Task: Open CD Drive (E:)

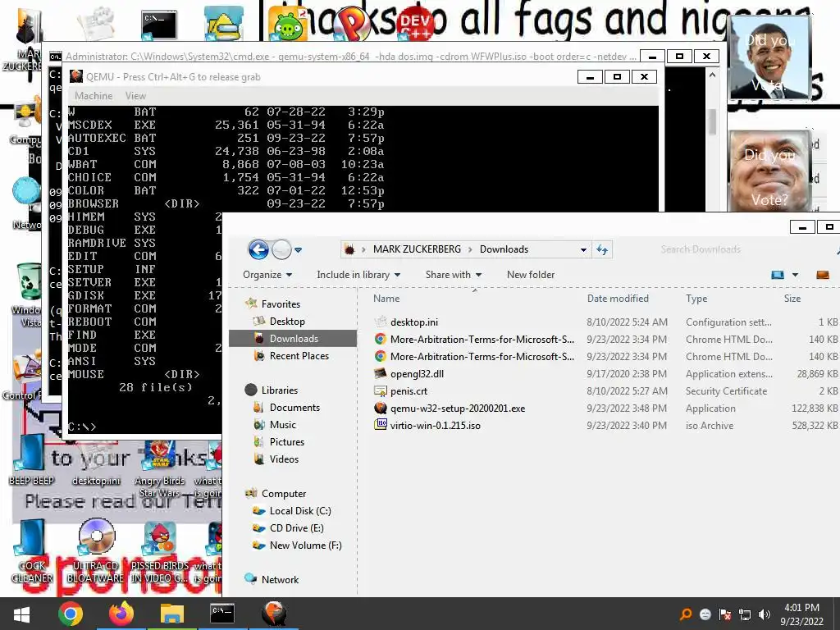Action: [296, 528]
